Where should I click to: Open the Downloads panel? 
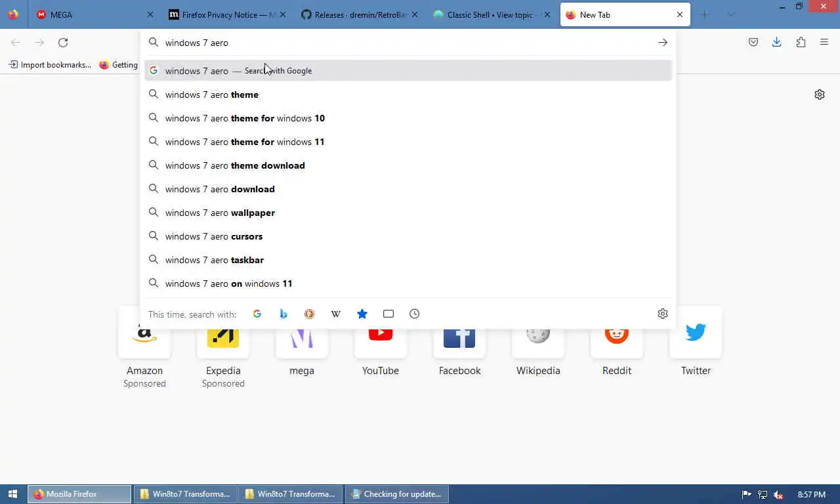(x=777, y=43)
